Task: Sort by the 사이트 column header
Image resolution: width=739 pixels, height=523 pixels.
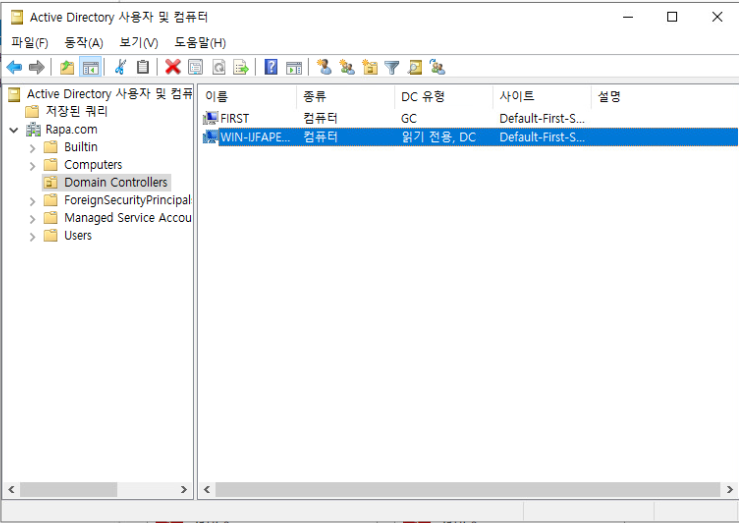Action: coord(542,97)
